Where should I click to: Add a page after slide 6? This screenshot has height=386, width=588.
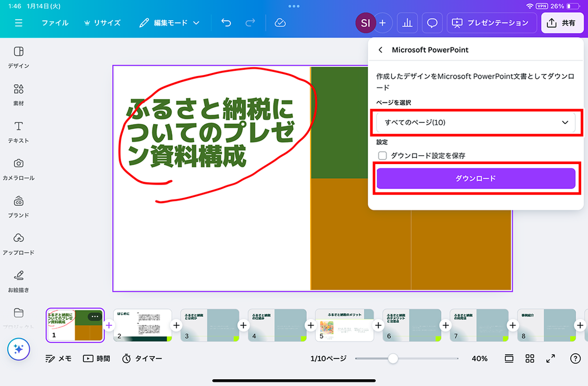pos(445,325)
